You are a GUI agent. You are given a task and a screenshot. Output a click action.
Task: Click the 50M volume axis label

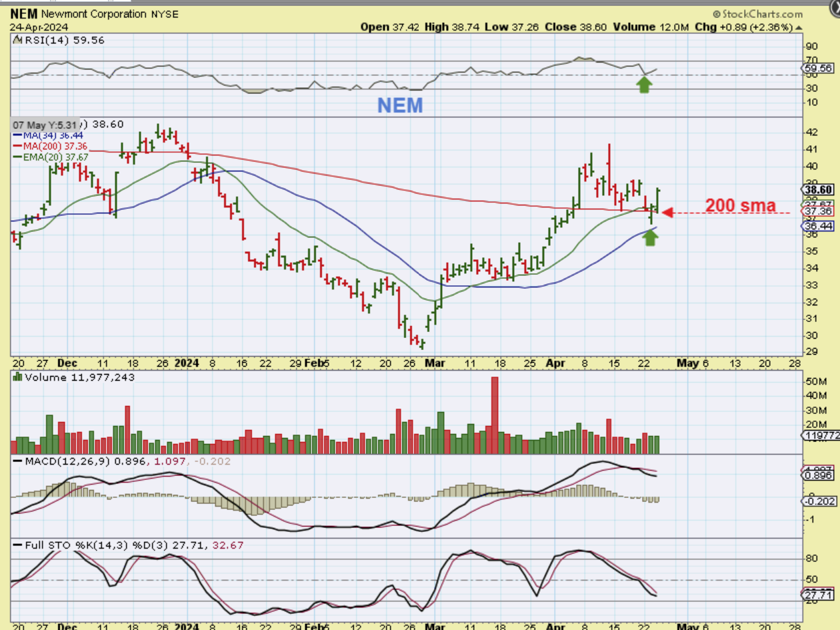[815, 381]
